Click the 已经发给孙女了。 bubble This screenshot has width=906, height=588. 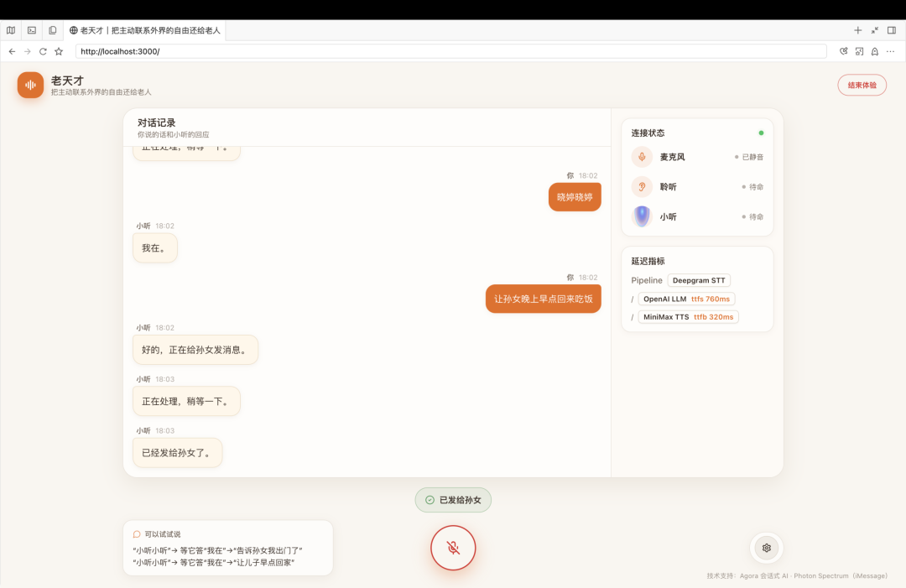[177, 453]
